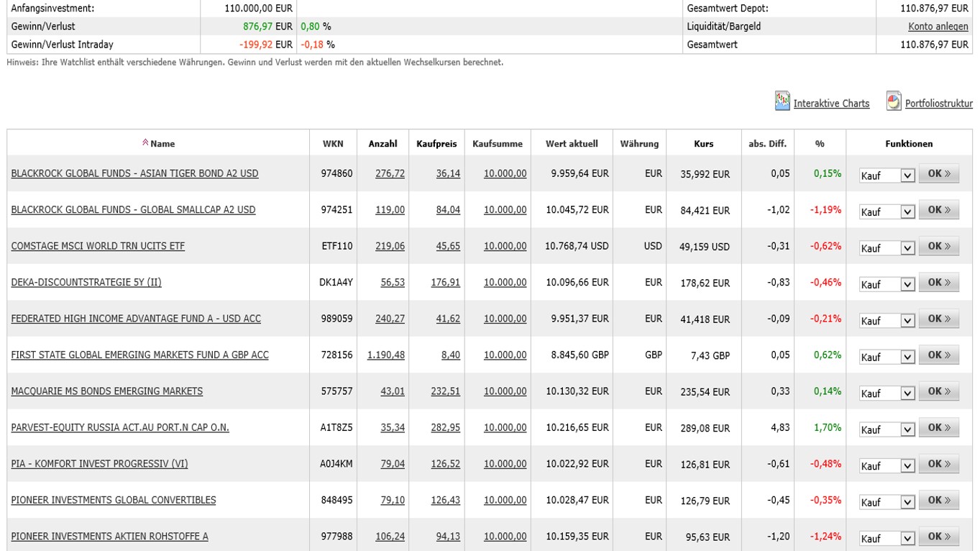Screen dimensions: 980x551
Task: Open the Interaktive Charts link
Action: pos(831,104)
